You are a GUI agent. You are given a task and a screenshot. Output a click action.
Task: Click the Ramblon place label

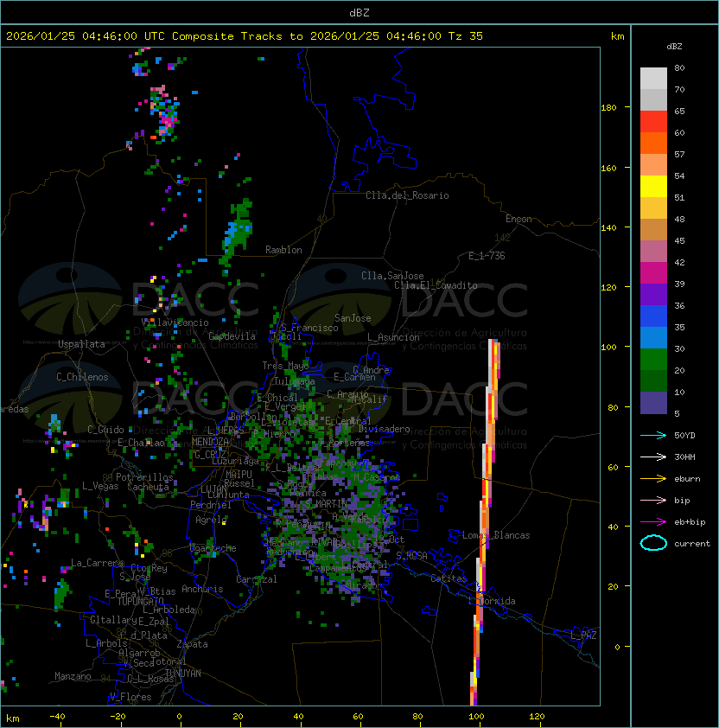coord(283,250)
